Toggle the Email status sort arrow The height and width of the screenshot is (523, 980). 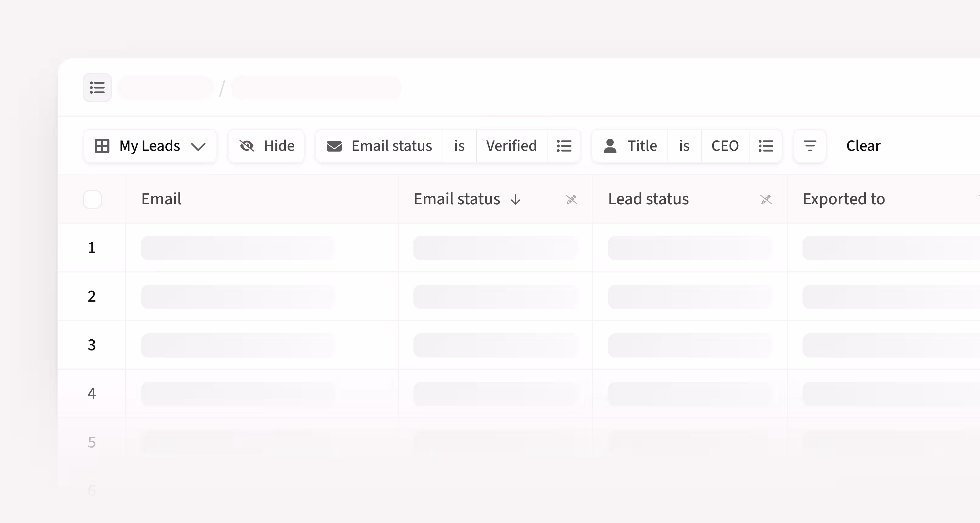516,200
